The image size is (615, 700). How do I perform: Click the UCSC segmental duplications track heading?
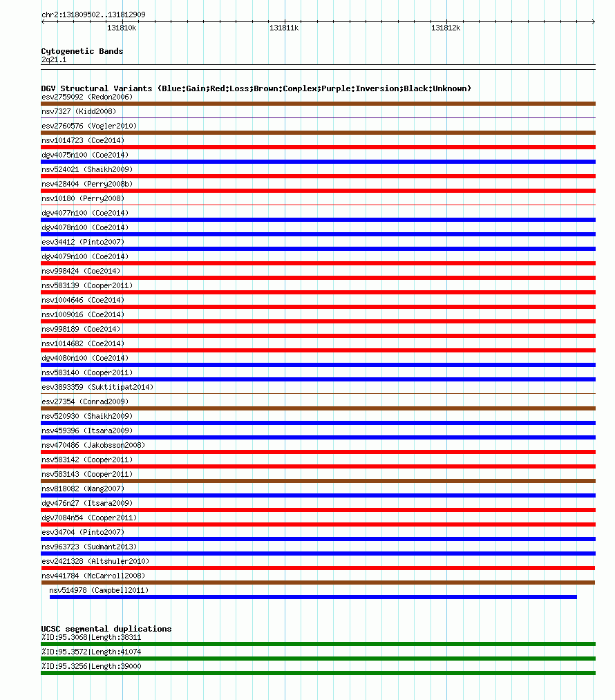106,629
